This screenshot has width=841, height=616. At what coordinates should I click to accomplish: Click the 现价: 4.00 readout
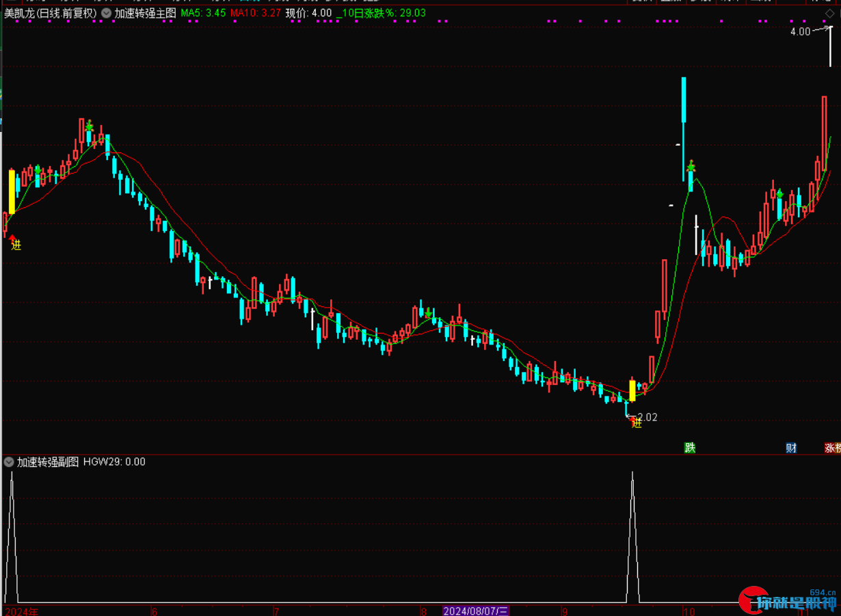coord(308,13)
